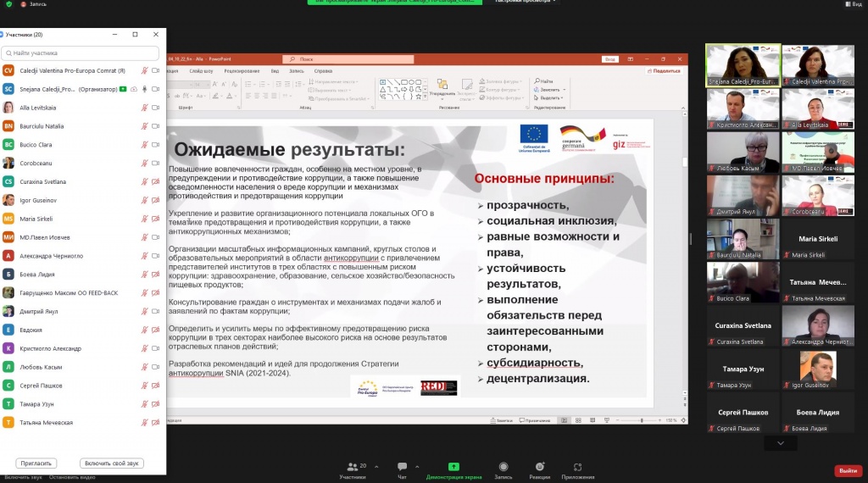
Task: Toggle muted mic beside Alla Levitskaia
Action: (144, 108)
